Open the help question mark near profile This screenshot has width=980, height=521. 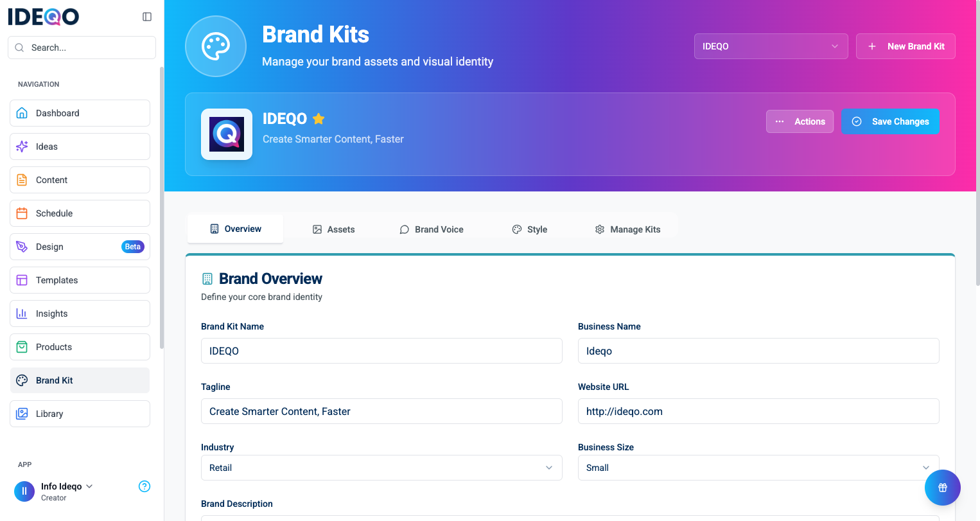[x=144, y=486]
